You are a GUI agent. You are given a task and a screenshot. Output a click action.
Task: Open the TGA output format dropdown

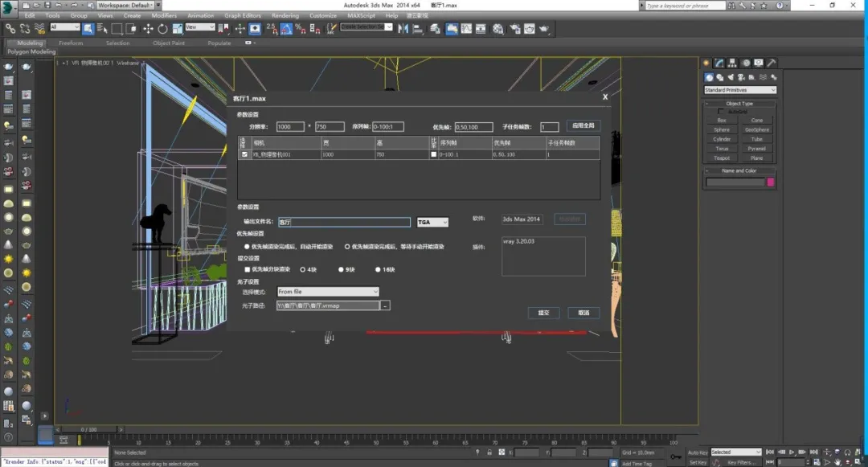pos(432,222)
